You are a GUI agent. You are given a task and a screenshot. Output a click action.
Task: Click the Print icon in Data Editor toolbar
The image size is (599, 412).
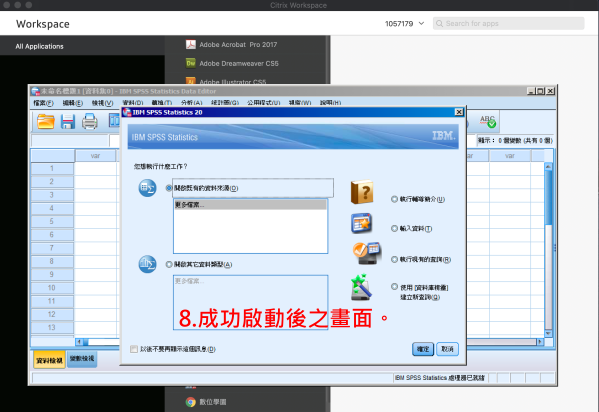click(90, 122)
